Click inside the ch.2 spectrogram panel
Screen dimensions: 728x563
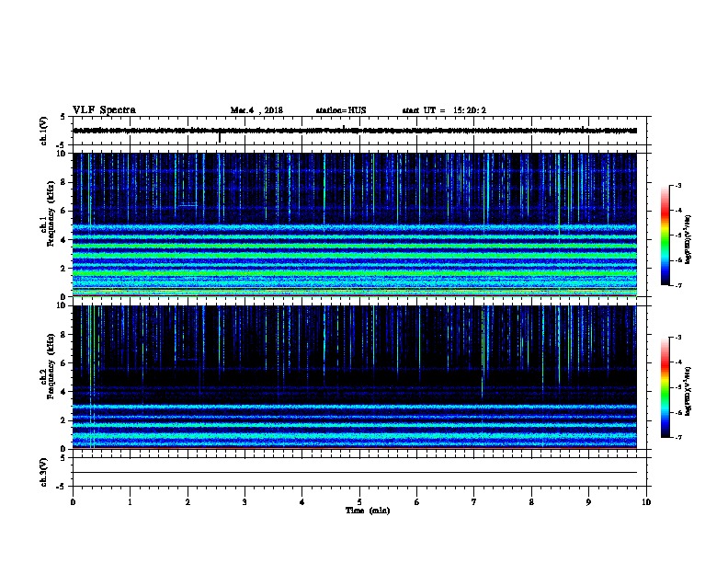[355, 377]
